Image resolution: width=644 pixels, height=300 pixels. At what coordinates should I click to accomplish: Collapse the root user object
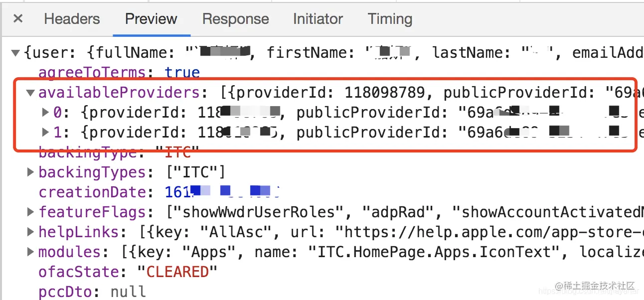(x=15, y=52)
